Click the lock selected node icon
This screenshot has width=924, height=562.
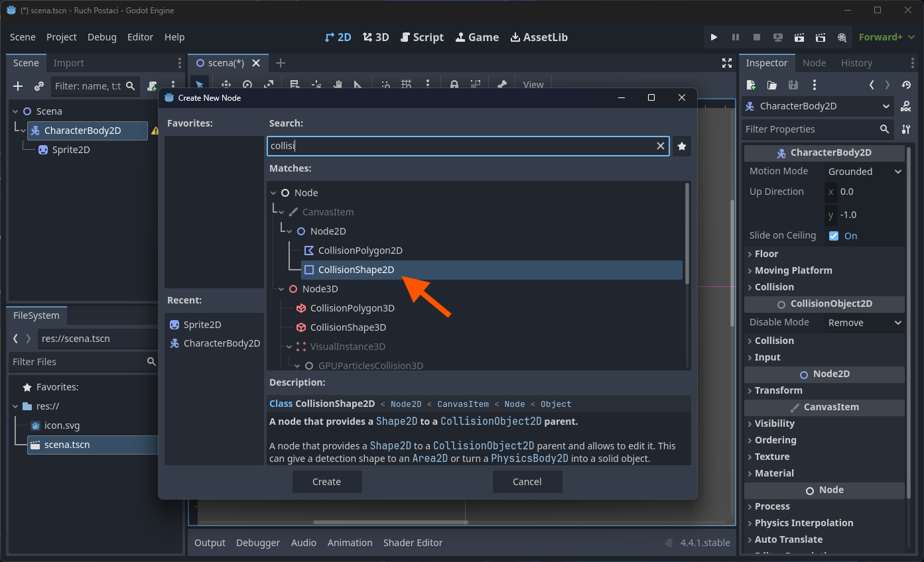[454, 85]
